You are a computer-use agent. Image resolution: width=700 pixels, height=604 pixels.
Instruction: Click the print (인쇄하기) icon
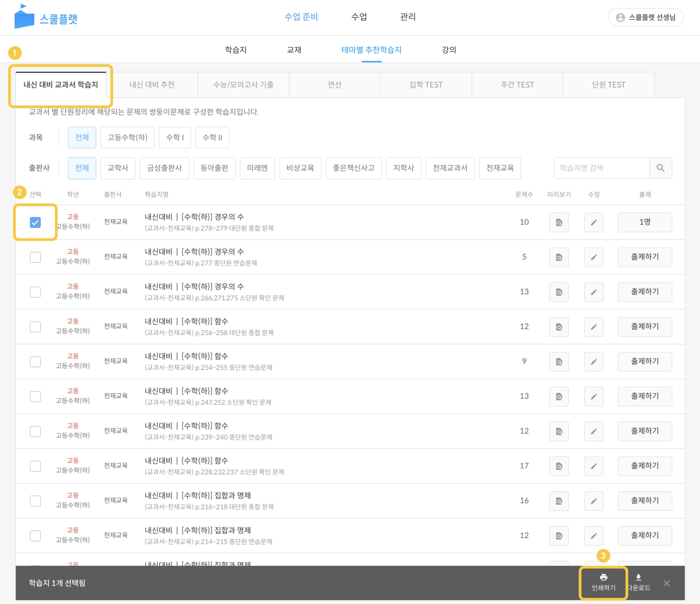point(603,577)
